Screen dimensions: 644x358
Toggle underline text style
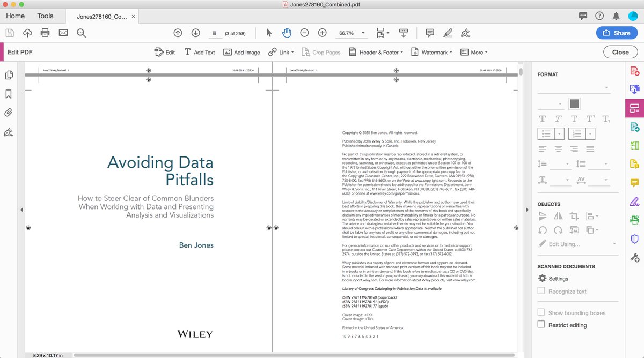coord(574,118)
